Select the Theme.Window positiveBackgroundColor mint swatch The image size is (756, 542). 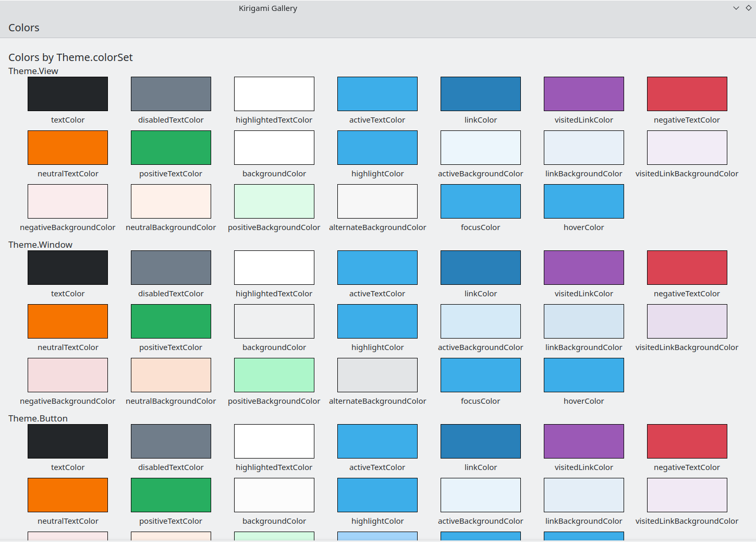click(x=274, y=375)
